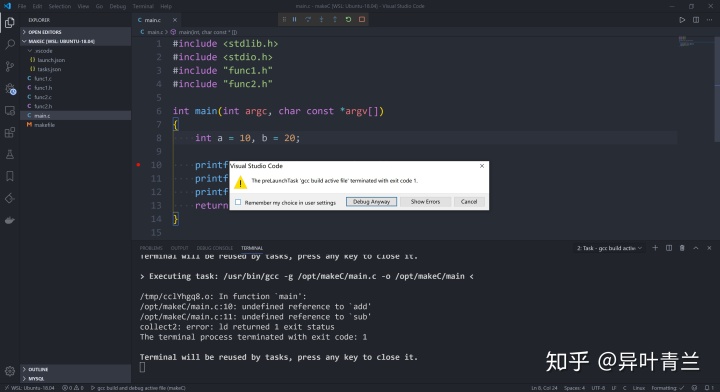Viewport: 720px width, 392px height.
Task: Click Step Into in debug toolbar
Action: [321, 19]
